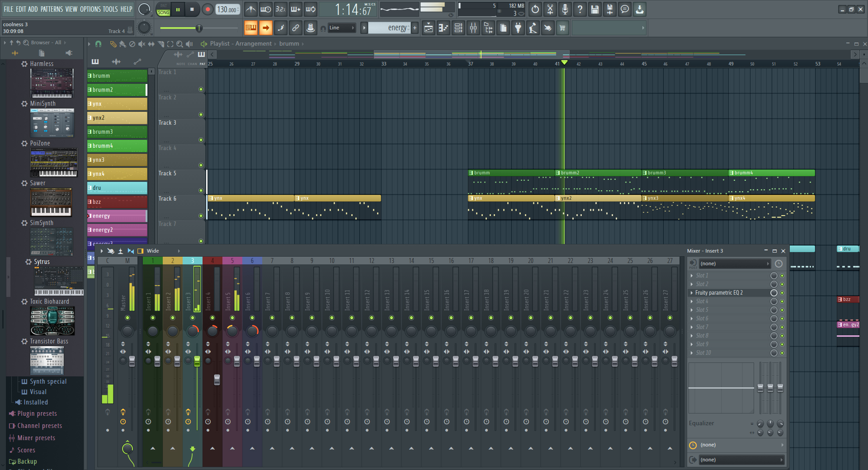Image resolution: width=868 pixels, height=470 pixels.
Task: Click the 130.000 tempo field
Action: [228, 9]
